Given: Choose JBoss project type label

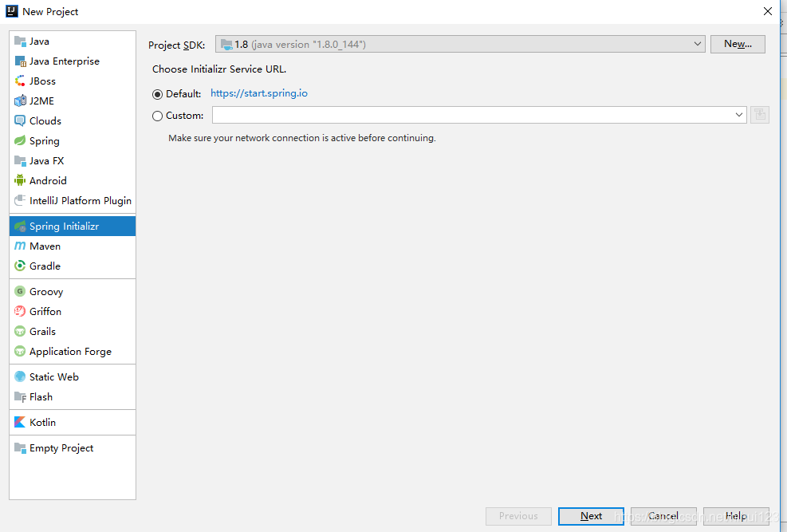Looking at the screenshot, I should click(x=42, y=81).
